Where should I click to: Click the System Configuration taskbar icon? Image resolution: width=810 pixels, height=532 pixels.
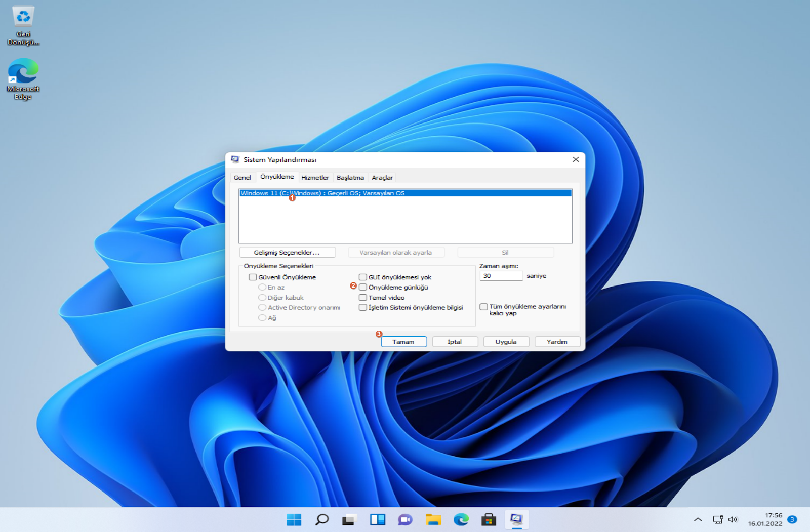516,519
